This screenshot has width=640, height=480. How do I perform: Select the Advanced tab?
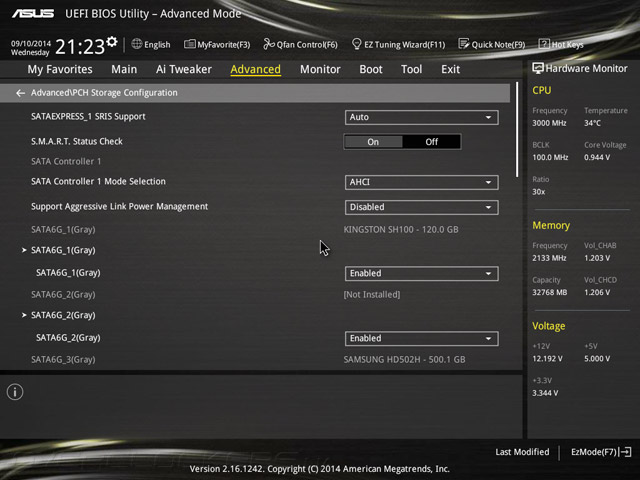click(x=256, y=69)
